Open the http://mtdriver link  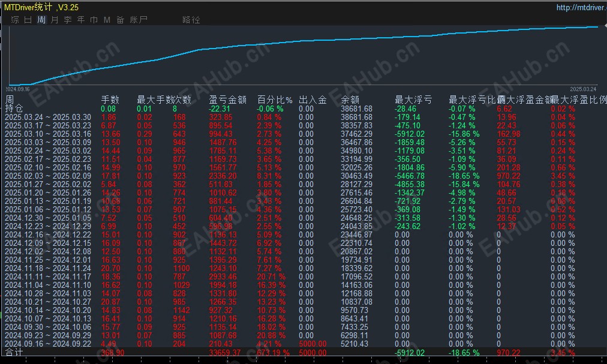pos(581,7)
